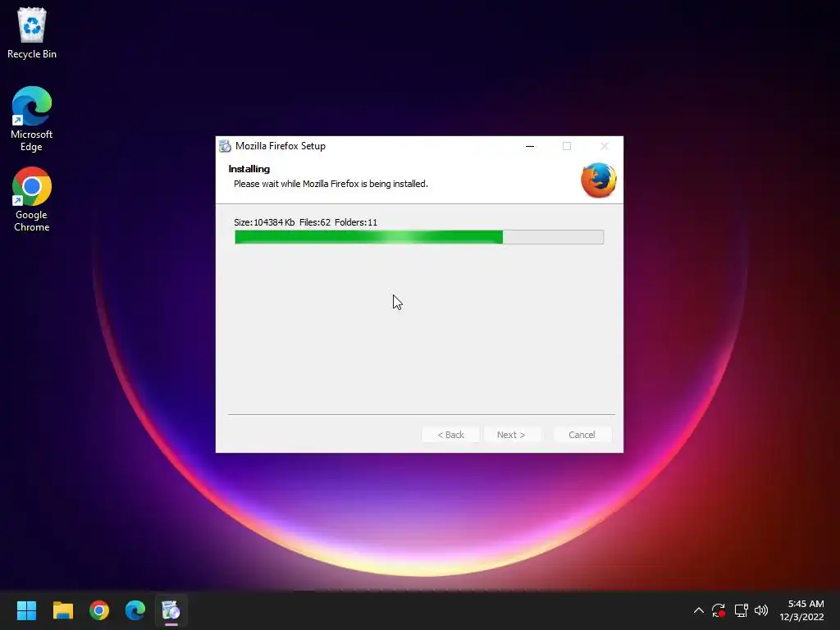This screenshot has height=630, width=840.
Task: Show hidden system tray icons
Action: (x=699, y=610)
